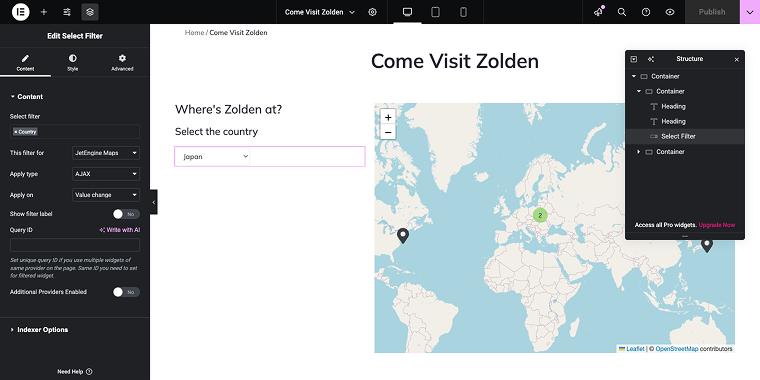Screen dimensions: 760x380
Task: Click the Structure panel AI sparkle icon
Action: tap(650, 59)
